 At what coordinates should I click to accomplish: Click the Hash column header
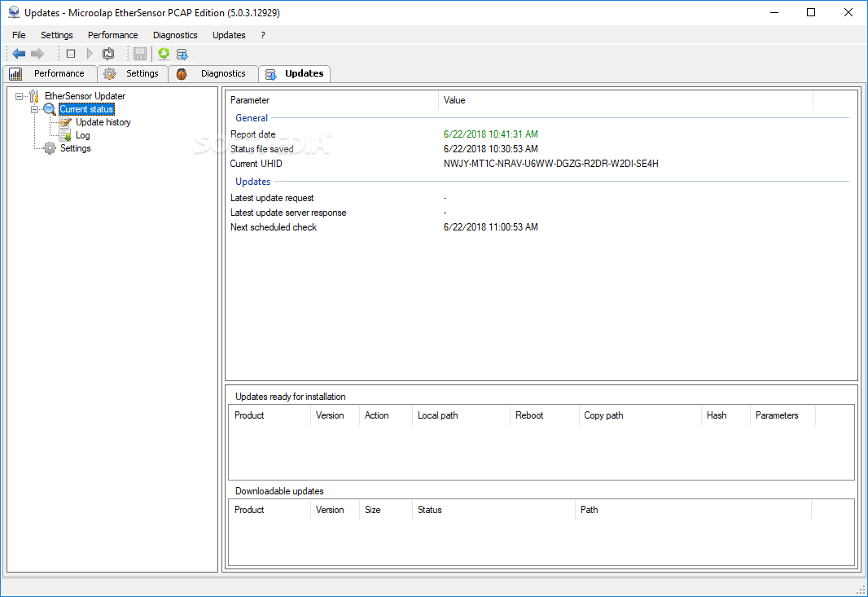coord(726,415)
